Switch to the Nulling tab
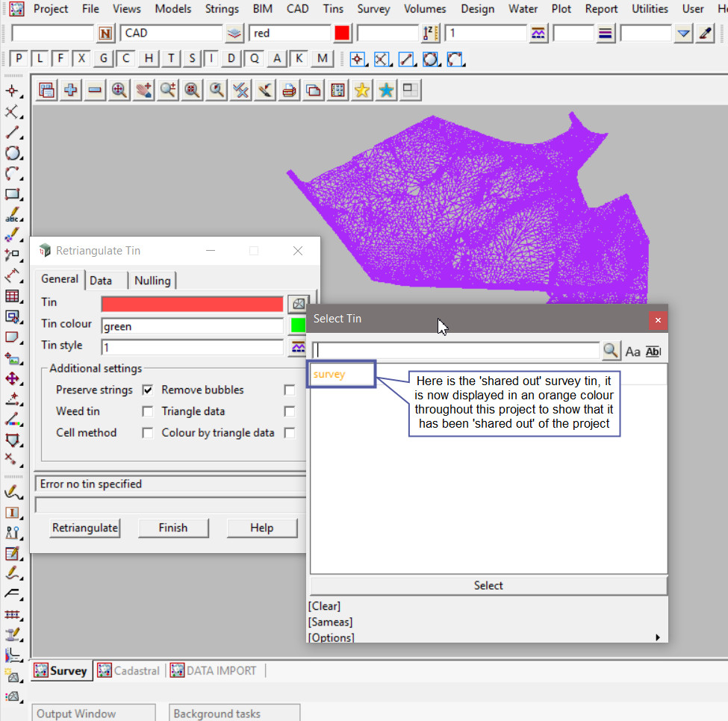The image size is (728, 721). [152, 281]
